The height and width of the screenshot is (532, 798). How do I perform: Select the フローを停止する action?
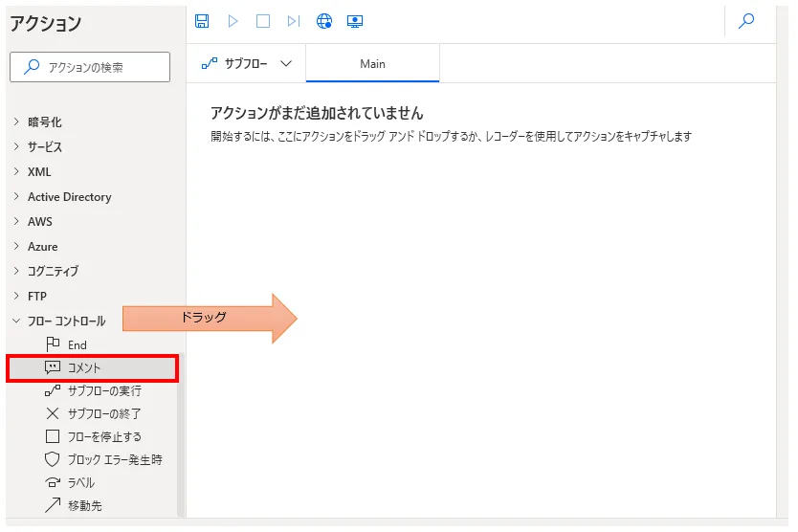pyautogui.click(x=103, y=436)
